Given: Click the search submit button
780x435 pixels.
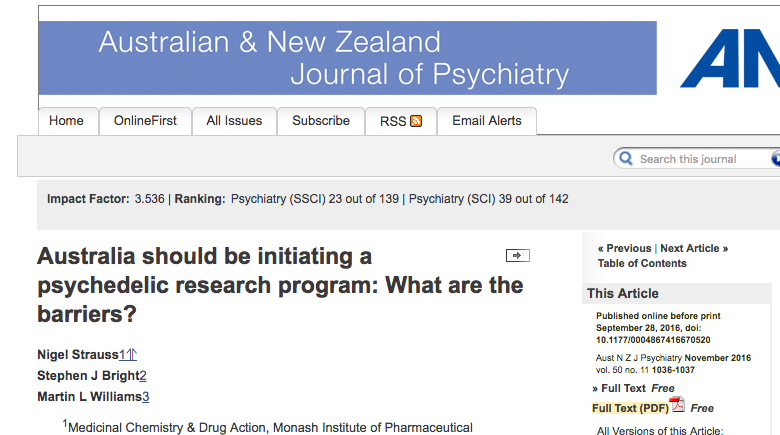Looking at the screenshot, I should coord(776,159).
